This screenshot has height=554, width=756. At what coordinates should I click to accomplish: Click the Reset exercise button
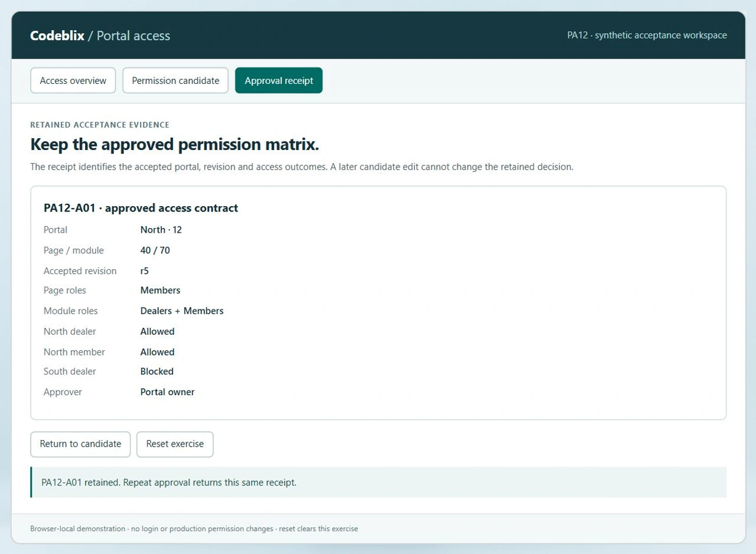(175, 444)
